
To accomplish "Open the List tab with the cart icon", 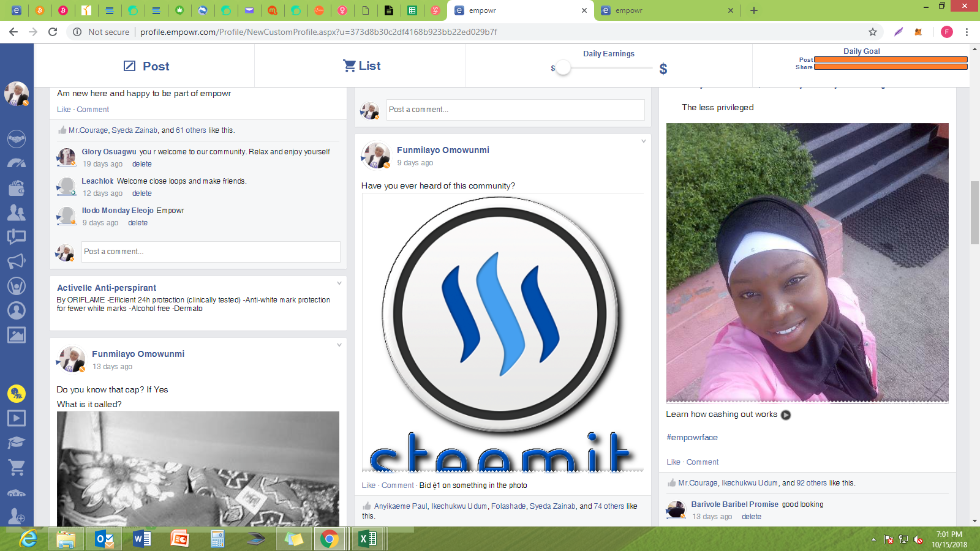I will pos(361,66).
